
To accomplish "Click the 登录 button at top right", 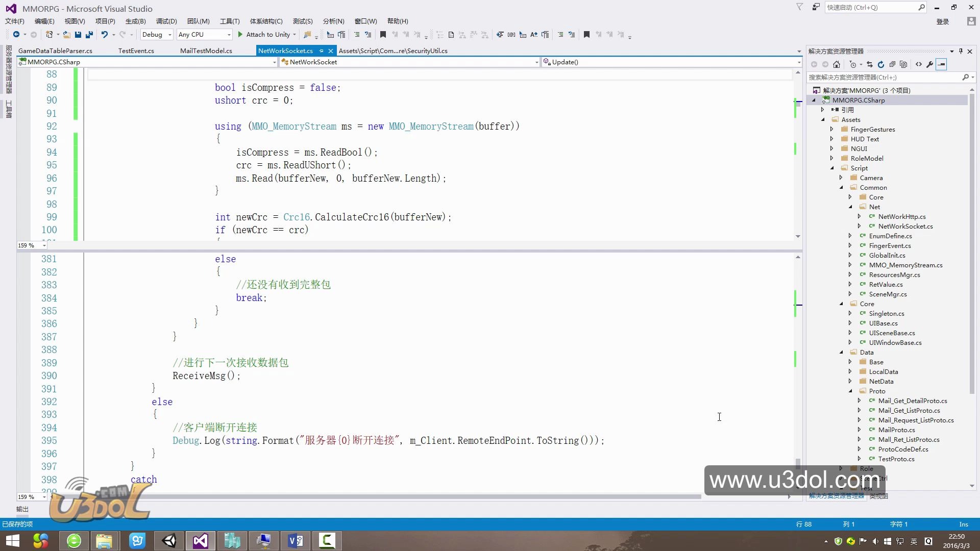I will pyautogui.click(x=943, y=21).
